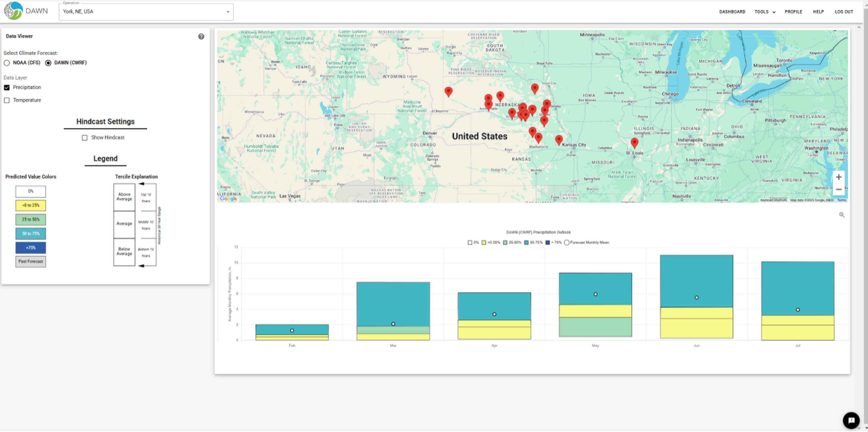Zoom in on the map with the plus icon

[x=839, y=177]
